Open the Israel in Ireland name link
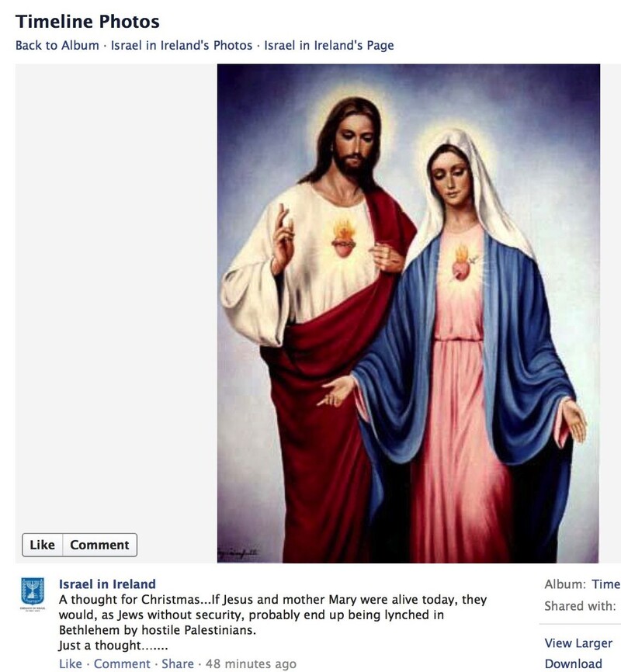Image resolution: width=621 pixels, height=672 pixels. click(x=107, y=584)
